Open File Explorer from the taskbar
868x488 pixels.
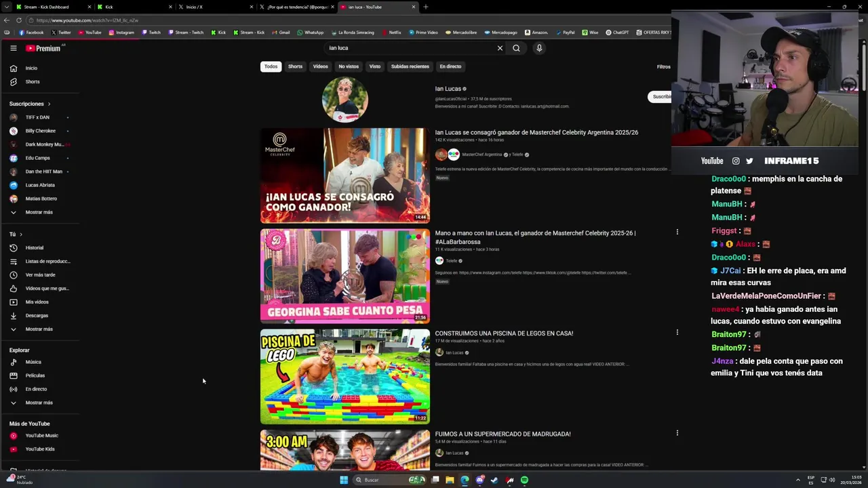[450, 480]
